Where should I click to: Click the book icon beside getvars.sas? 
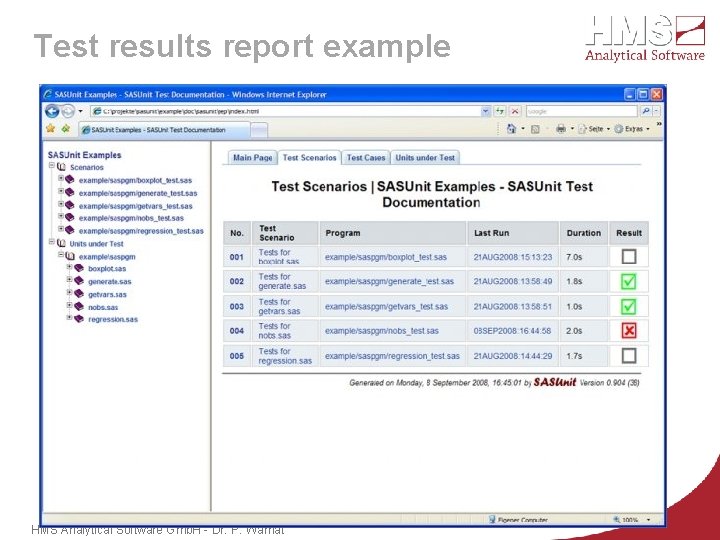coord(79,293)
